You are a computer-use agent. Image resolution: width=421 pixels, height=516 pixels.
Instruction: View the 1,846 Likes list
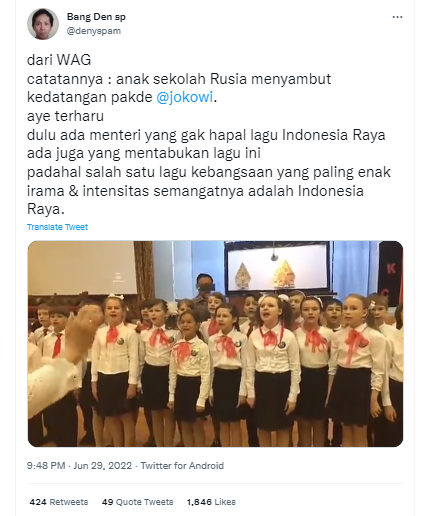tap(211, 502)
